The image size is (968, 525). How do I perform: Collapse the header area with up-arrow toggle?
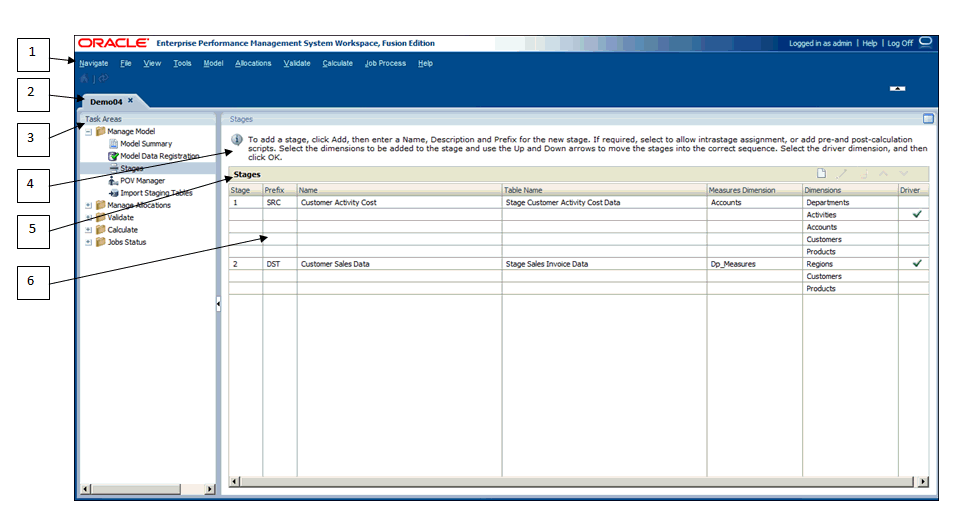pyautogui.click(x=897, y=88)
